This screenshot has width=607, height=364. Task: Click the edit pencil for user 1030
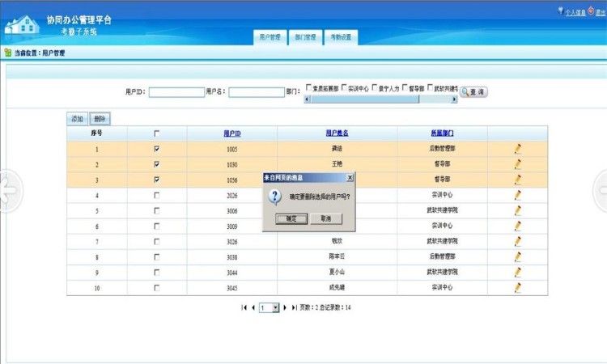click(518, 164)
